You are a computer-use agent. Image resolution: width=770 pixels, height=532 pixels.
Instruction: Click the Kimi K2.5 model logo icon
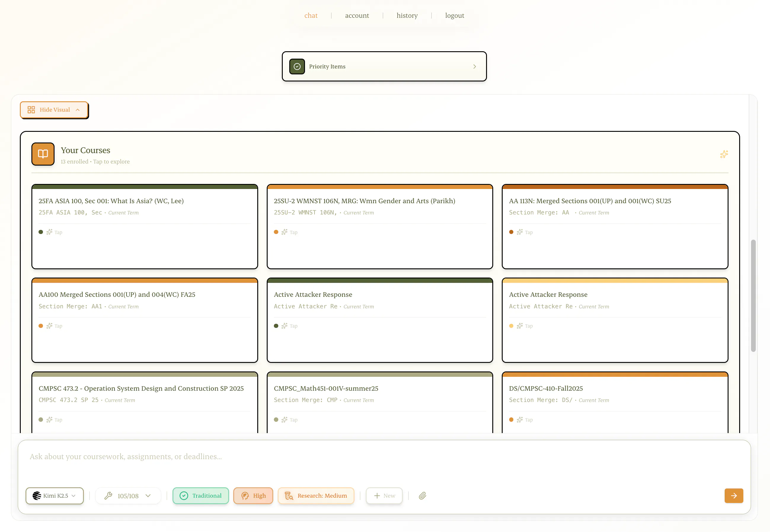tap(37, 496)
